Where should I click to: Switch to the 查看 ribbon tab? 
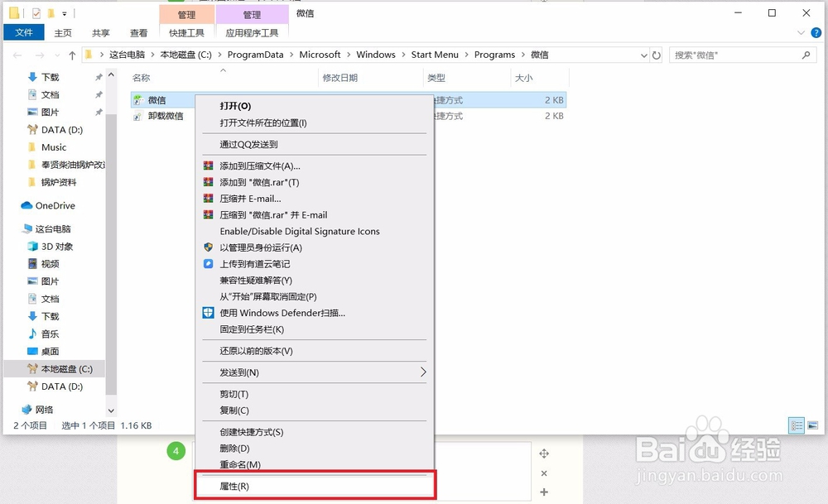[139, 33]
